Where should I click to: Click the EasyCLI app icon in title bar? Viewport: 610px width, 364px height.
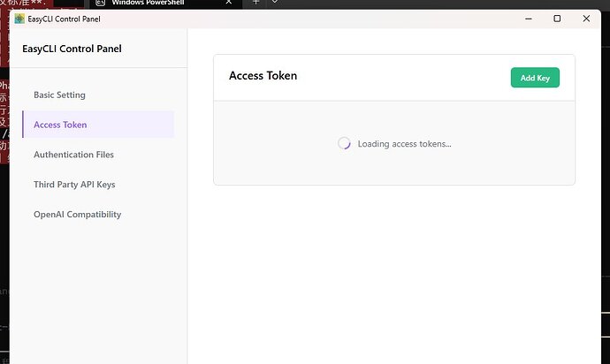pyautogui.click(x=19, y=19)
